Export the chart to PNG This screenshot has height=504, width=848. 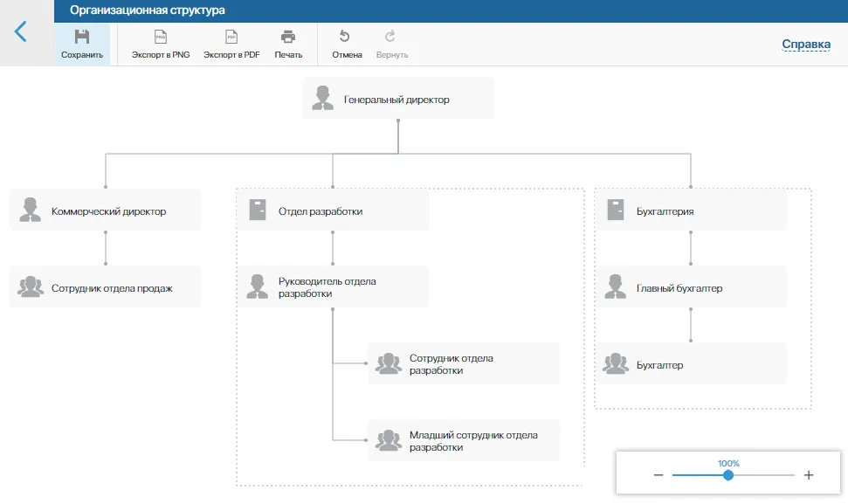(161, 45)
